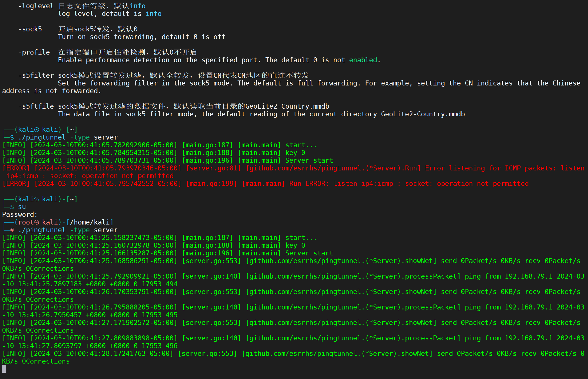Screen dimensions: 588x379
Task: Click the terminal cursor block at the bottom
Action: 4,369
